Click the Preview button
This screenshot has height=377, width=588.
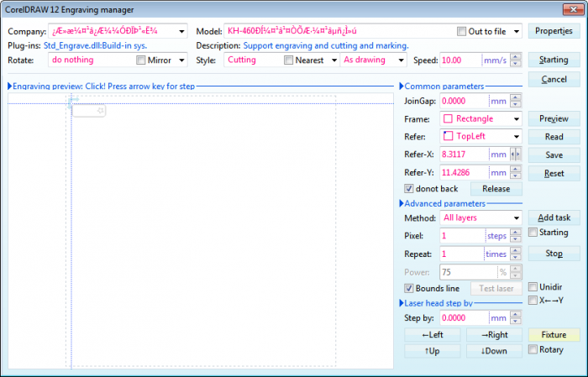pos(554,118)
